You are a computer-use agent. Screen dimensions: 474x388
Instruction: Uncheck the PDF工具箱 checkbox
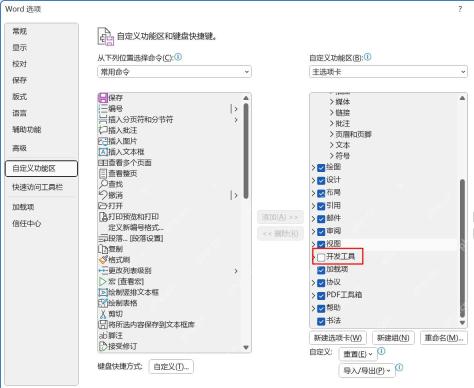coord(321,295)
